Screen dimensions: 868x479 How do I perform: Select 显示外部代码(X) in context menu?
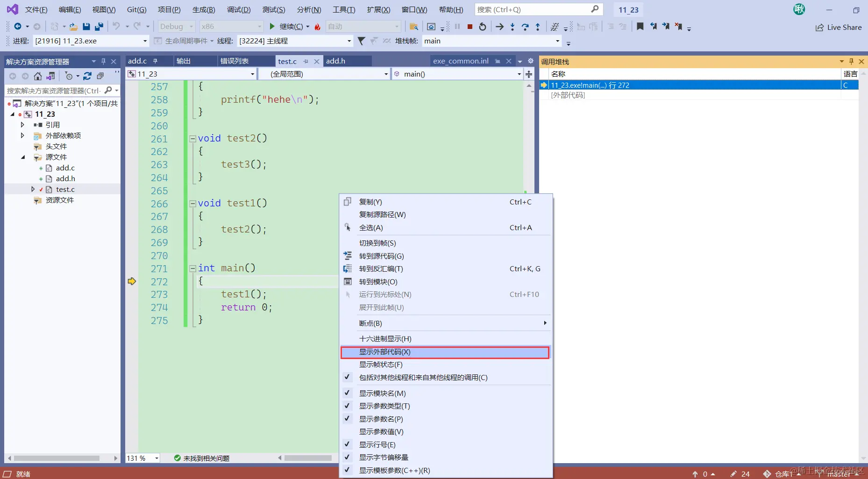coord(445,352)
